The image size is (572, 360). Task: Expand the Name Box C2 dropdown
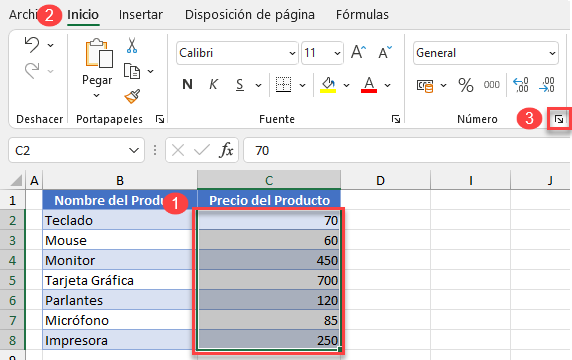(x=134, y=150)
